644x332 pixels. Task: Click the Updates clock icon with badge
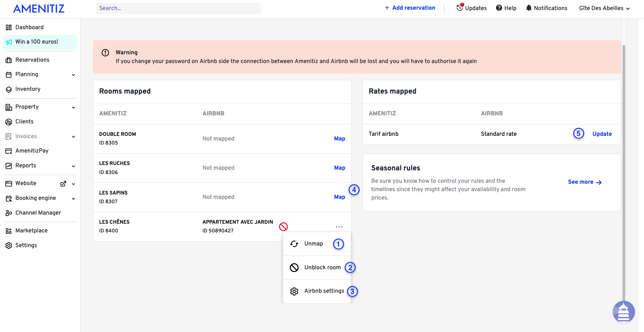(x=460, y=7)
